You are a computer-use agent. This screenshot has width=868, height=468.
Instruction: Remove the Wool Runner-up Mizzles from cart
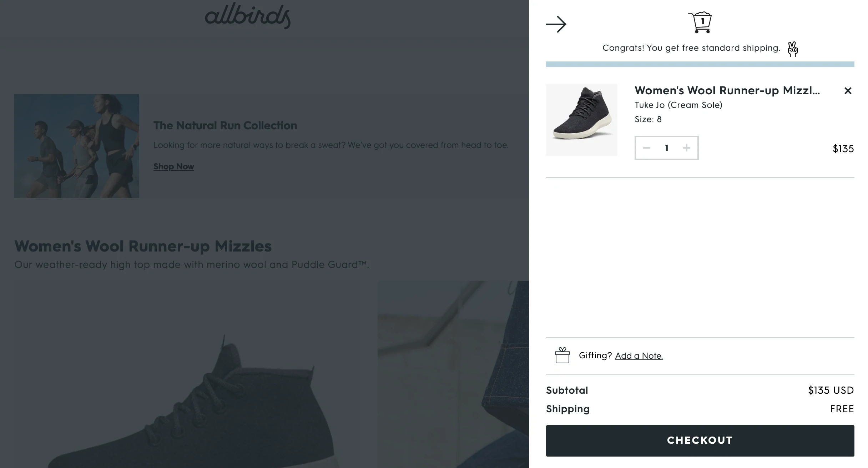(x=848, y=91)
